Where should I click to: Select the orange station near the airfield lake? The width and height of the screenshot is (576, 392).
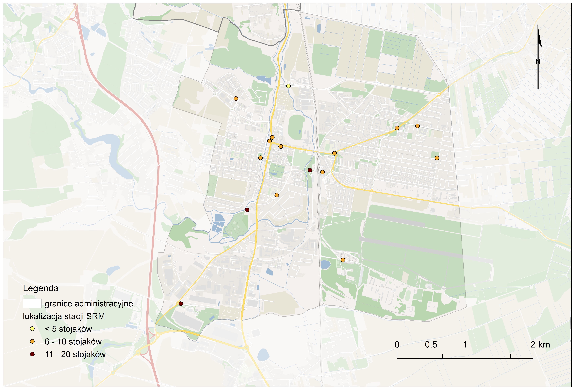pyautogui.click(x=343, y=260)
